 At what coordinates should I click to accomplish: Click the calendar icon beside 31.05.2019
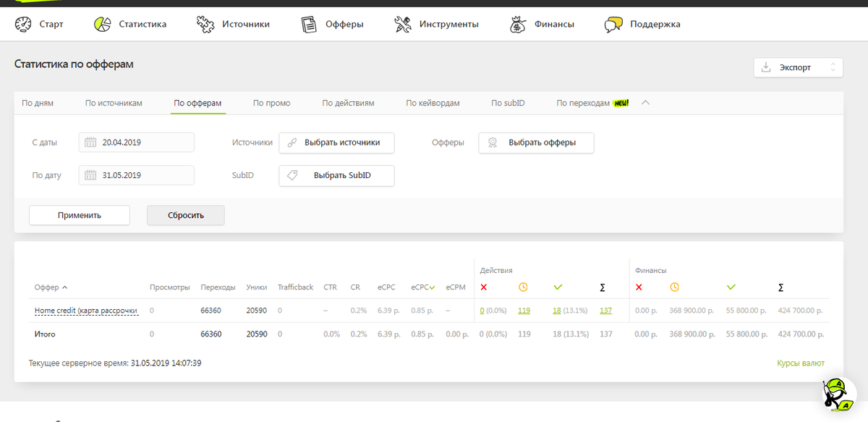pos(90,175)
